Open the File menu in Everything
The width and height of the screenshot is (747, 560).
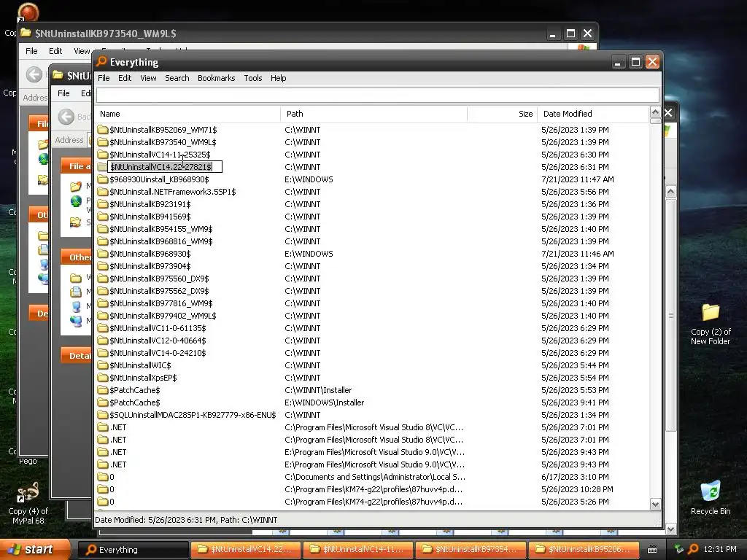coord(104,78)
